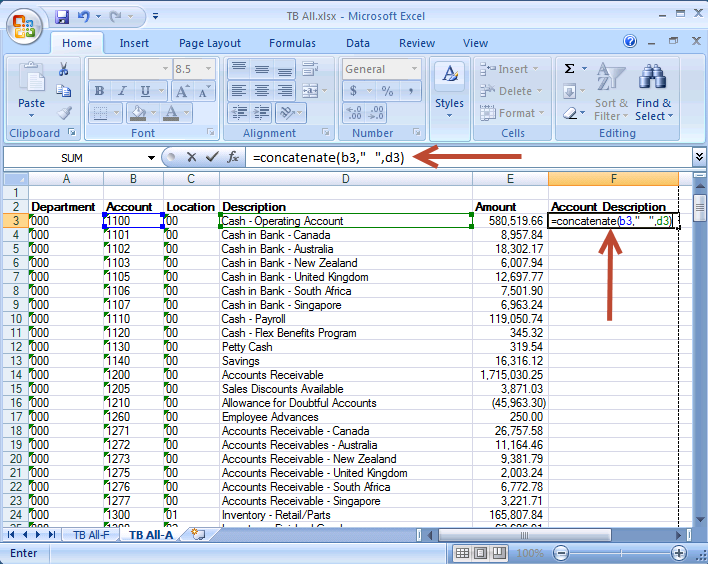Viewport: 708px width, 564px height.
Task: Click the vertical scrollbar thumb
Action: [699, 206]
